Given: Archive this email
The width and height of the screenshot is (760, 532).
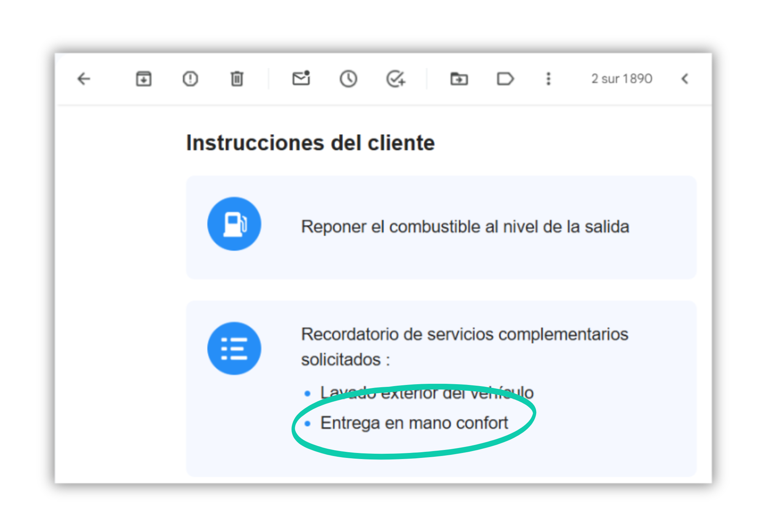Looking at the screenshot, I should (x=144, y=79).
